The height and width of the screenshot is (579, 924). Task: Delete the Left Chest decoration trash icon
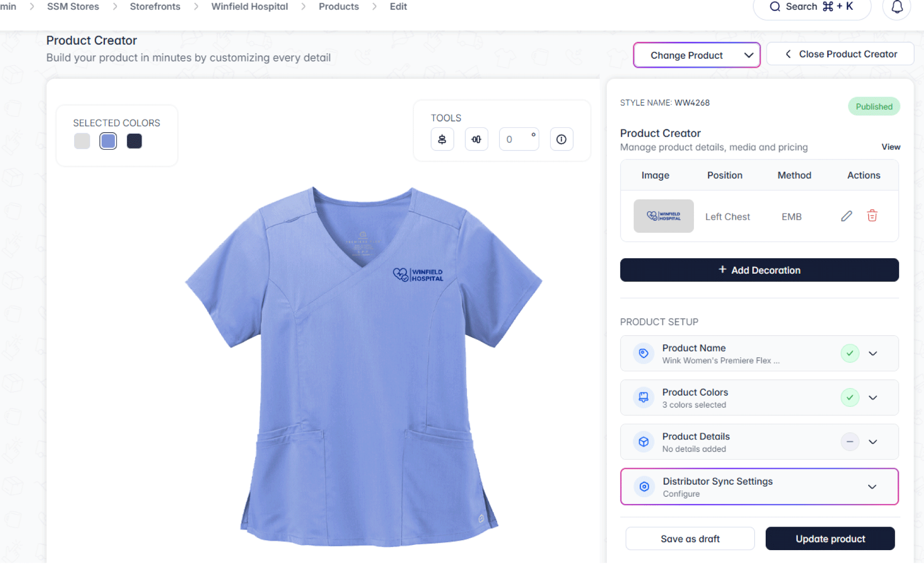click(x=872, y=215)
